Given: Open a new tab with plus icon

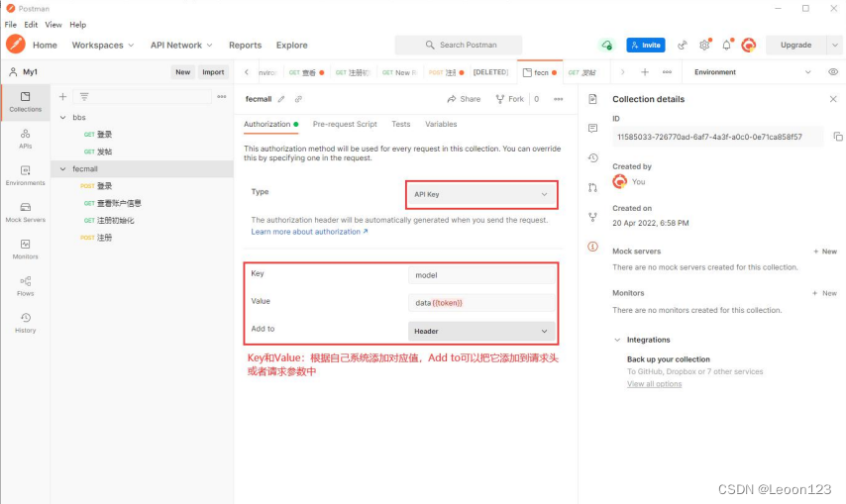Looking at the screenshot, I should pyautogui.click(x=645, y=71).
